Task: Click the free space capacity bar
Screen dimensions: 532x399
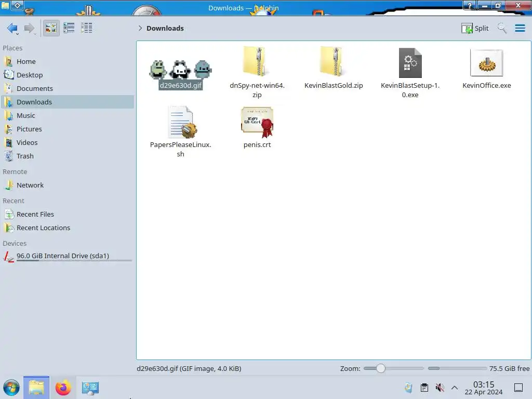Action: pos(457,368)
